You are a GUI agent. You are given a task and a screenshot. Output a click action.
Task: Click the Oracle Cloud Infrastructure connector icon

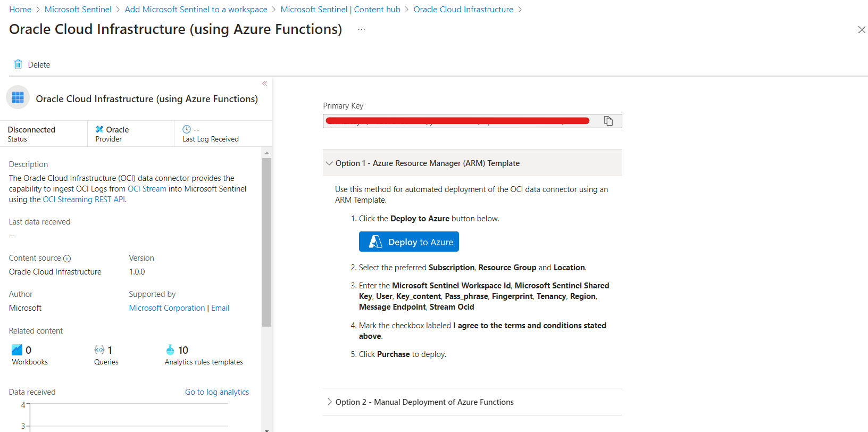pyautogui.click(x=18, y=97)
